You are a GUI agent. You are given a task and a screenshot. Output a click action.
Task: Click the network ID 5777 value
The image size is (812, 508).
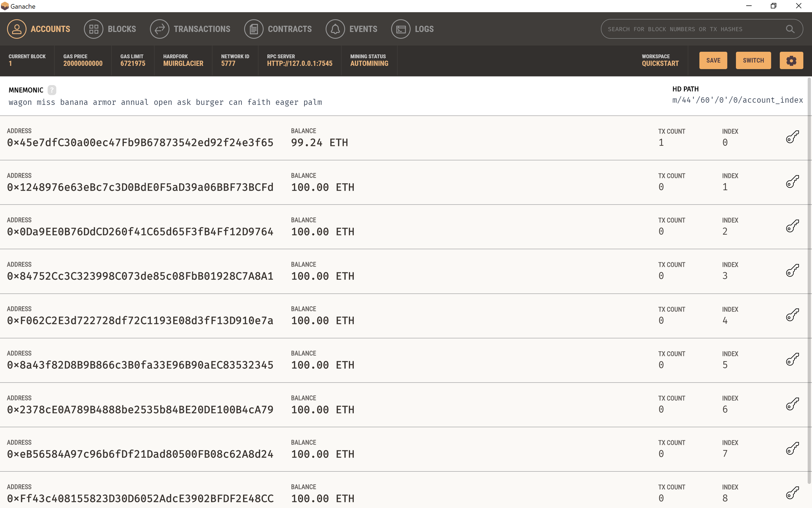coord(228,63)
